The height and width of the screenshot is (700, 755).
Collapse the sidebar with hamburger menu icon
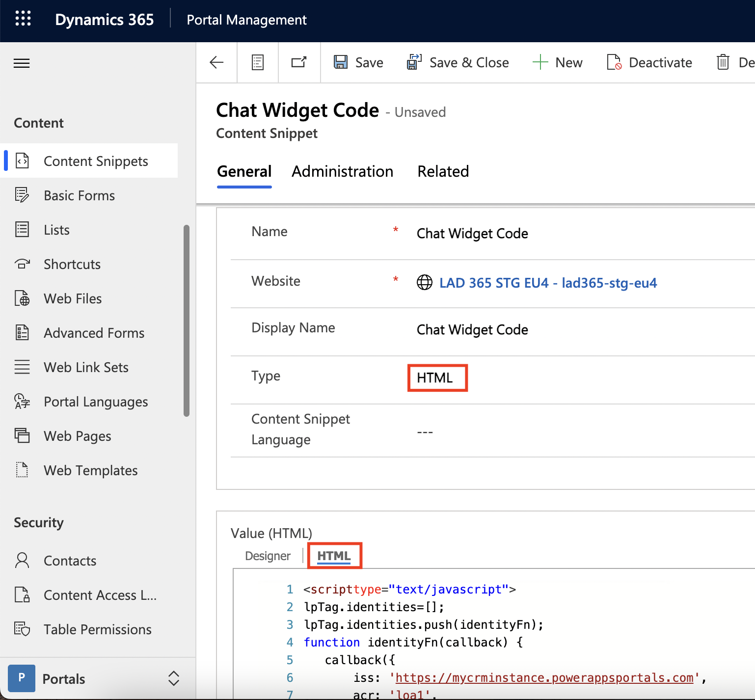pyautogui.click(x=22, y=63)
